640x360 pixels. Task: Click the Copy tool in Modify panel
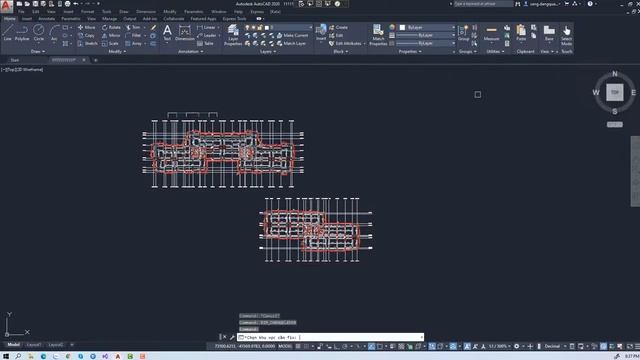[86, 36]
